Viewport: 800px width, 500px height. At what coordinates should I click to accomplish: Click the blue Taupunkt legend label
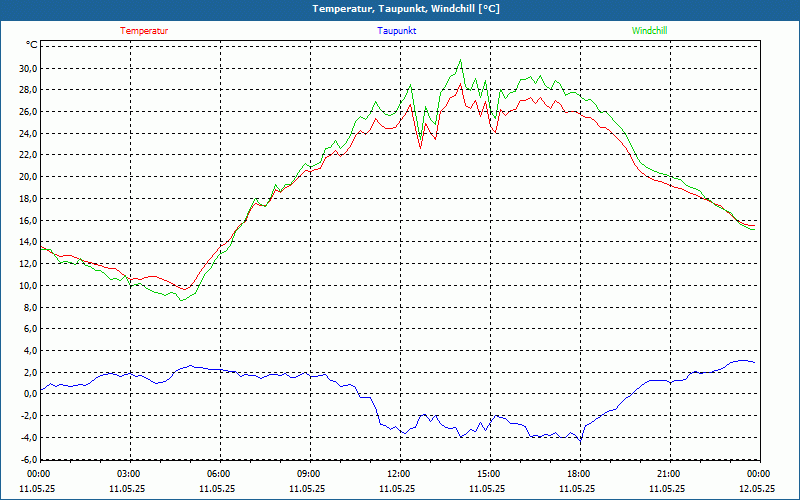396,31
